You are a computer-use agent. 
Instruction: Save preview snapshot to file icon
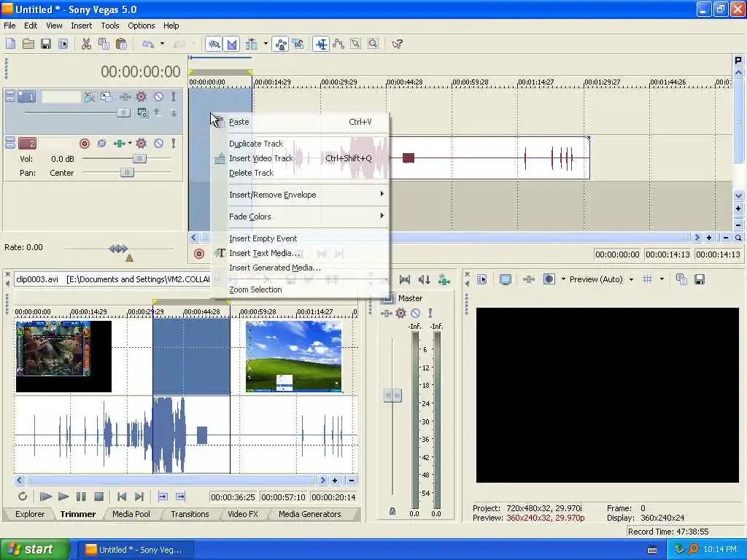[x=700, y=279]
